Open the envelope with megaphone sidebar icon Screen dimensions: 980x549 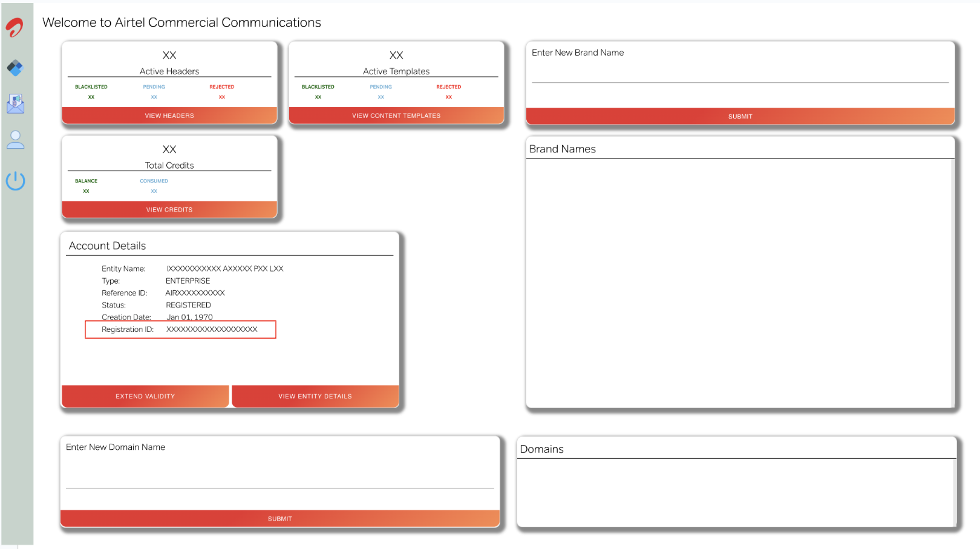tap(15, 104)
